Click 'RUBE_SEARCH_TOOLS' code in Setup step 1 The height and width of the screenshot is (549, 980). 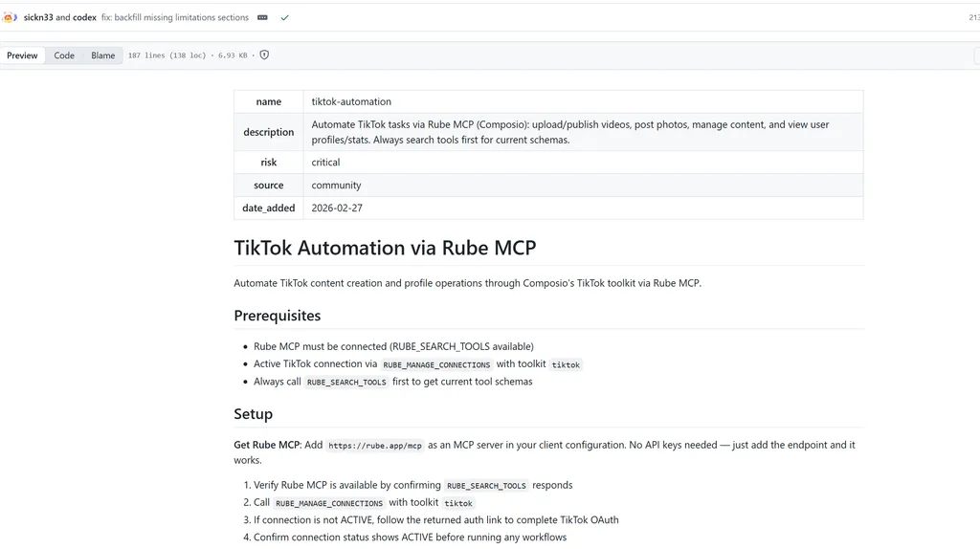tap(486, 485)
